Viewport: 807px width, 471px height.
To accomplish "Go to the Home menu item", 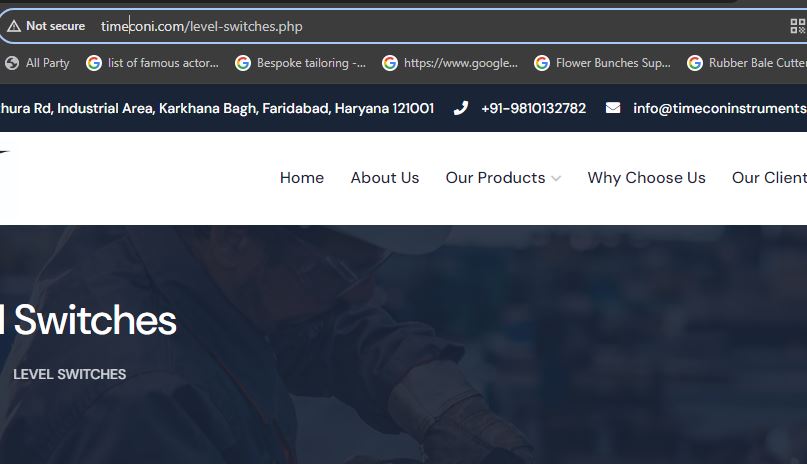I will 302,178.
